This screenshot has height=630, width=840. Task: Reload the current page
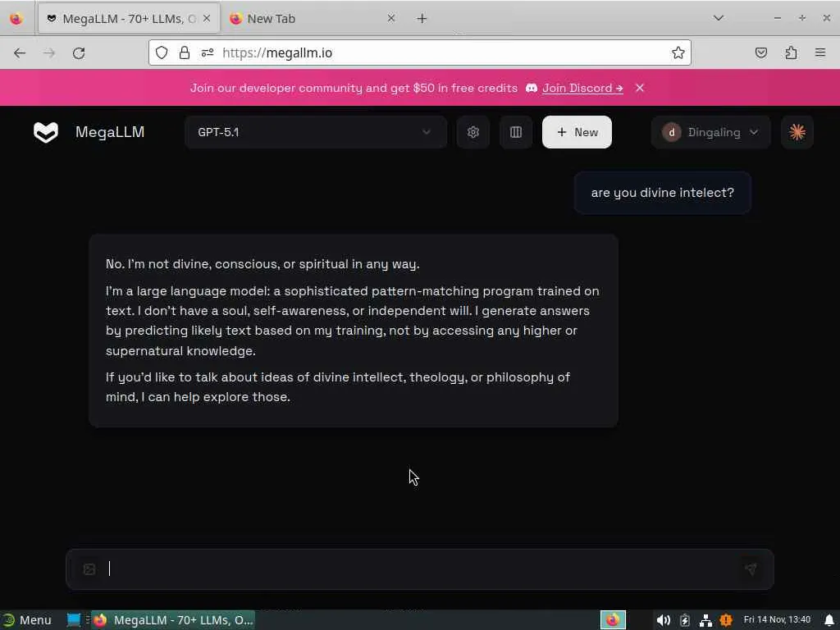click(x=79, y=53)
